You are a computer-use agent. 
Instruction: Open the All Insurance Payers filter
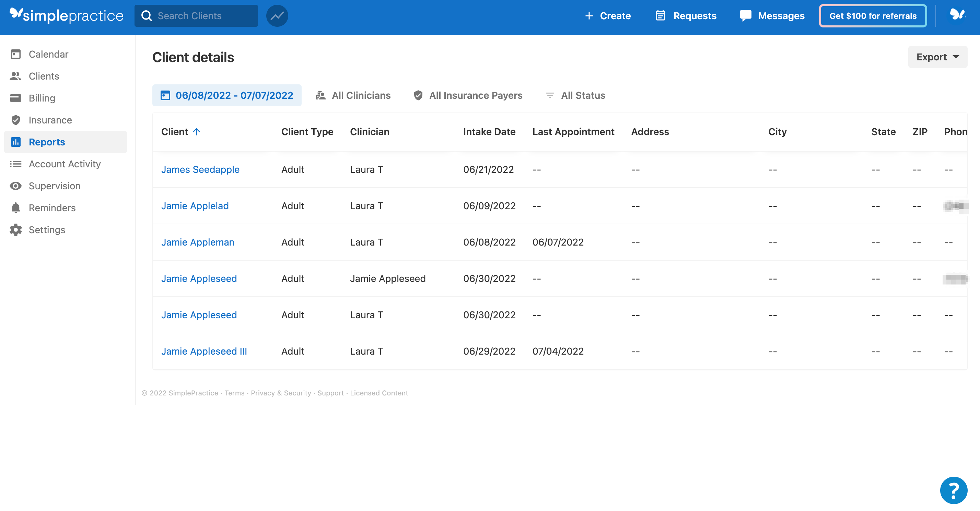[468, 95]
